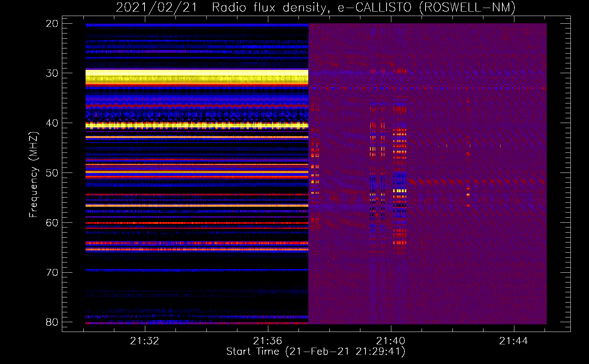This screenshot has height=364, width=589.
Task: Click the 40 MHz frequency tick label
Action: 52,123
